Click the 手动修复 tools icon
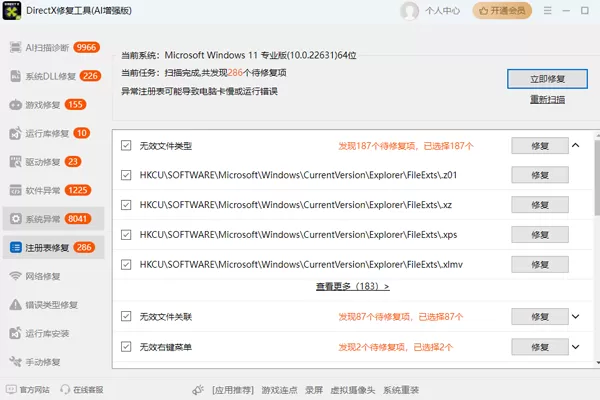 (x=15, y=362)
